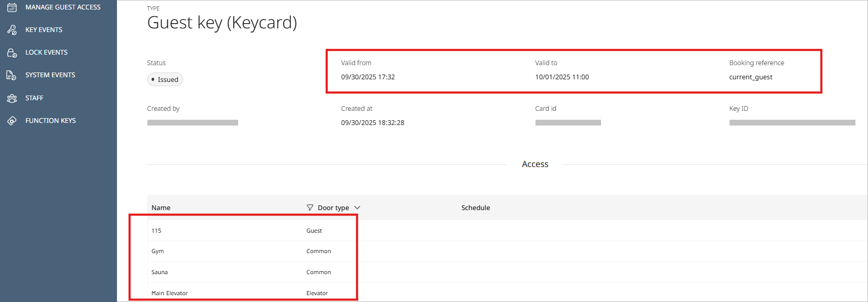Open the Staff menu entry
Viewport: 868px width, 302px height.
[x=34, y=98]
